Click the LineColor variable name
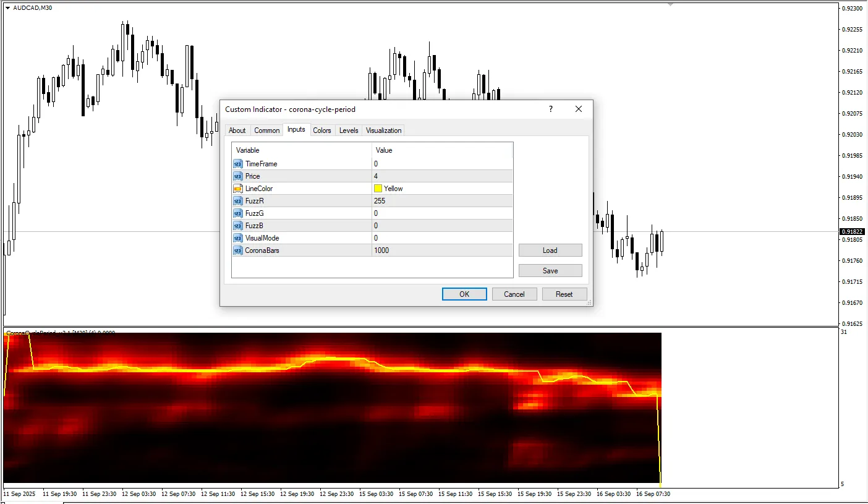This screenshot has height=504, width=868. tap(259, 189)
